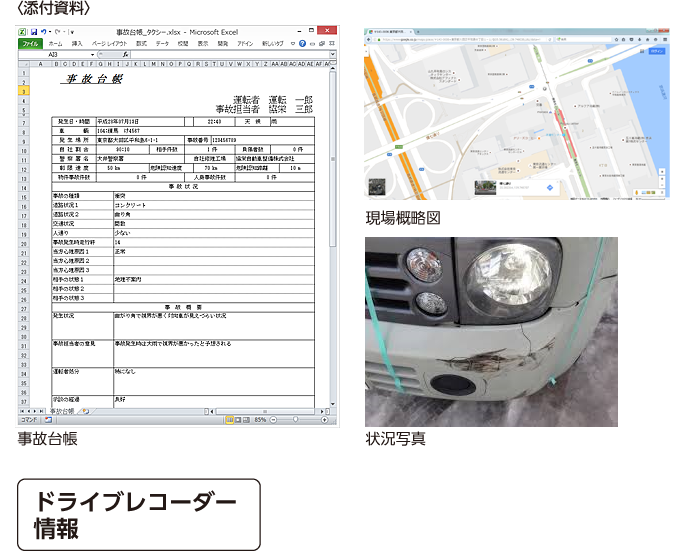This screenshot has height=551, width=686.
Task: Click the right arrow of the horizontal scrollbar
Action: pyautogui.click(x=322, y=411)
